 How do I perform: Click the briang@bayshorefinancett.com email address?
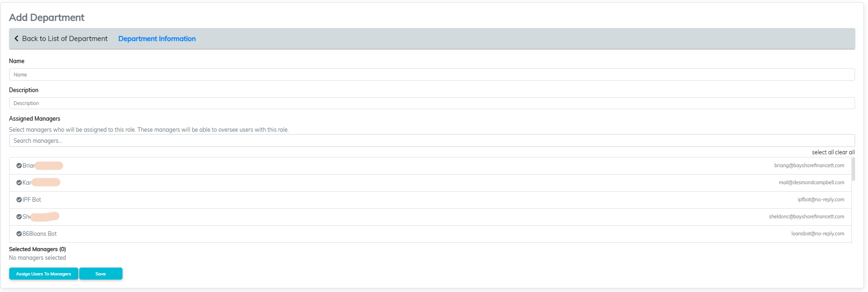click(809, 166)
